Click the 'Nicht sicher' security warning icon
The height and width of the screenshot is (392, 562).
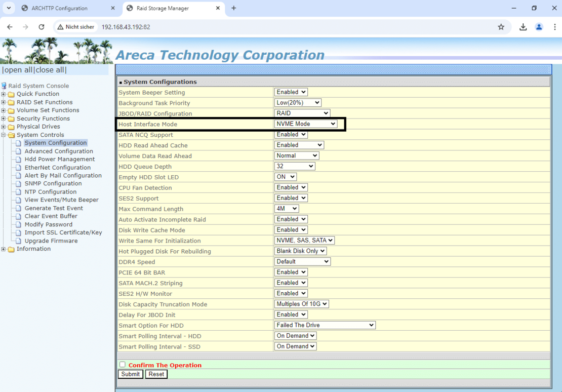[61, 27]
